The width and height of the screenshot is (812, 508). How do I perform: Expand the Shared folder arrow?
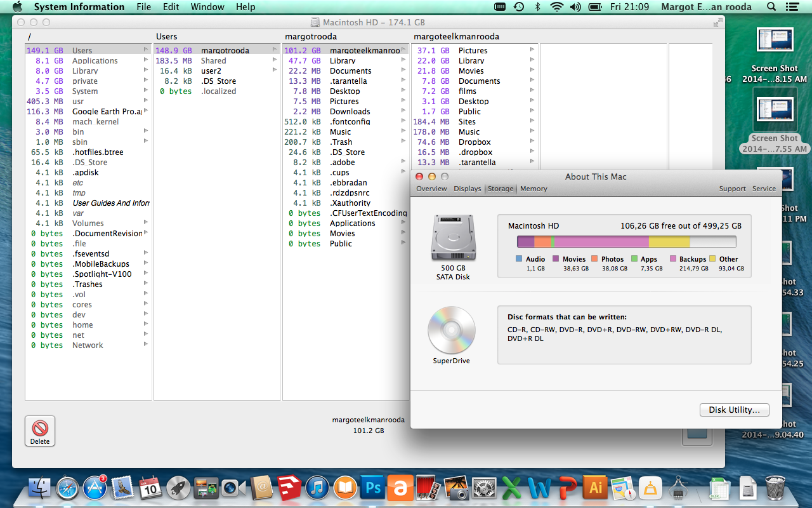click(x=275, y=60)
